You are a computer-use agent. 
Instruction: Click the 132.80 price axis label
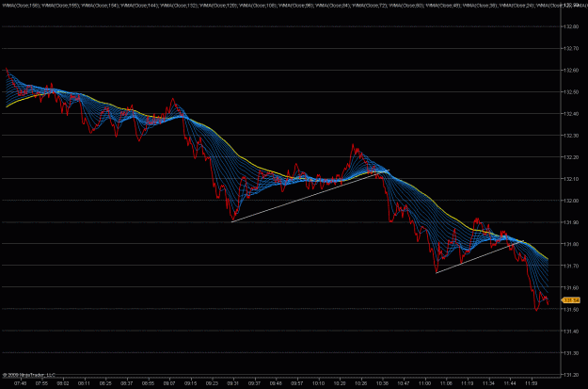[571, 27]
